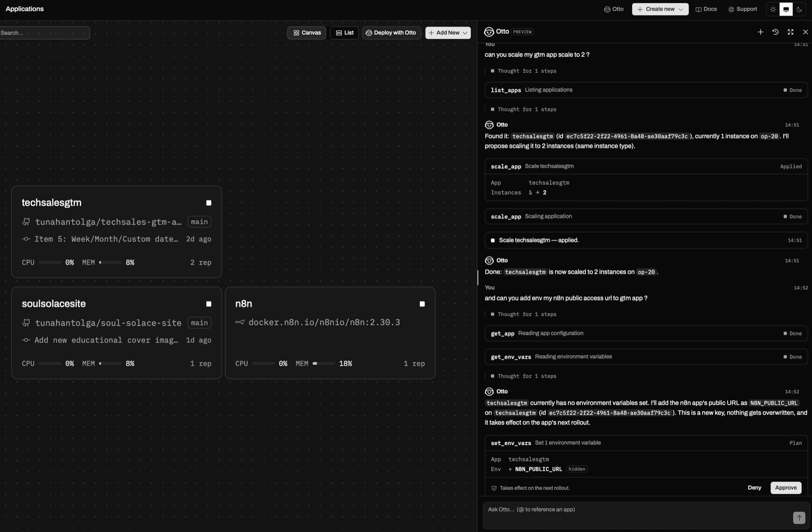Screen dimensions: 812x532
Task: Click the n8n status square icon
Action: pos(422,304)
